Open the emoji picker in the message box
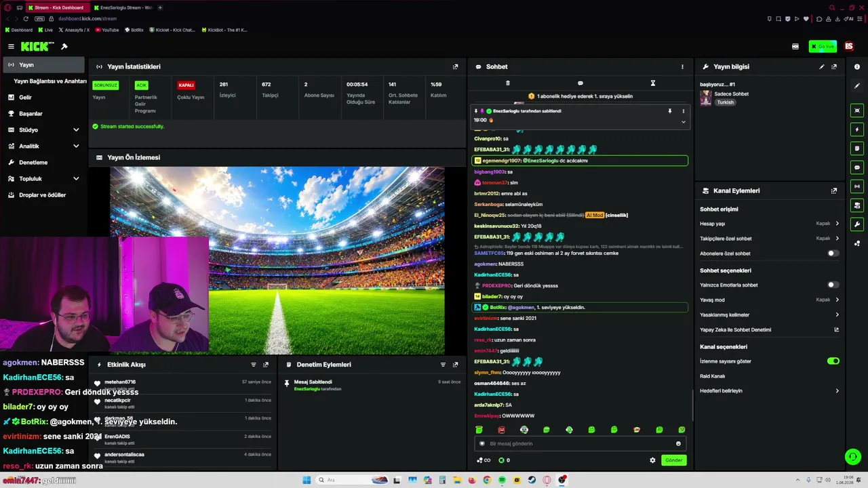Viewport: 868px width, 488px height. (678, 444)
